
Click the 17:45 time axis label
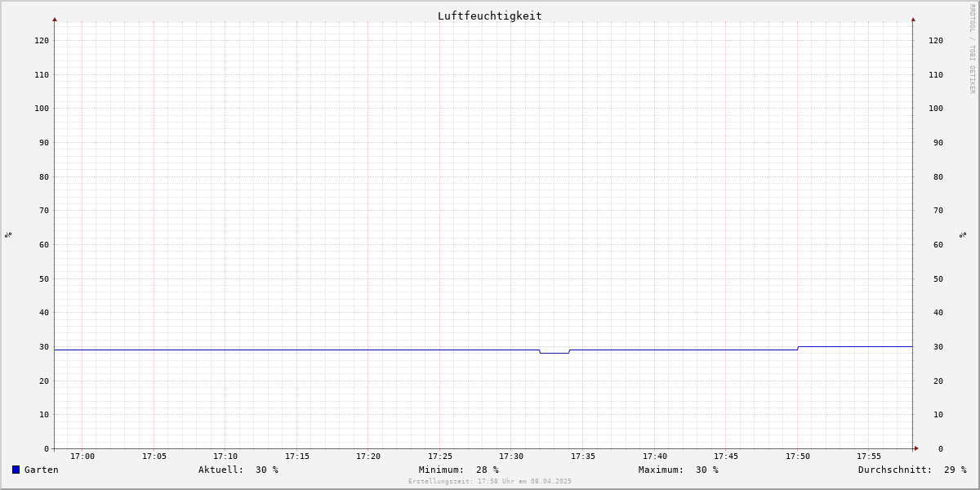coord(726,457)
